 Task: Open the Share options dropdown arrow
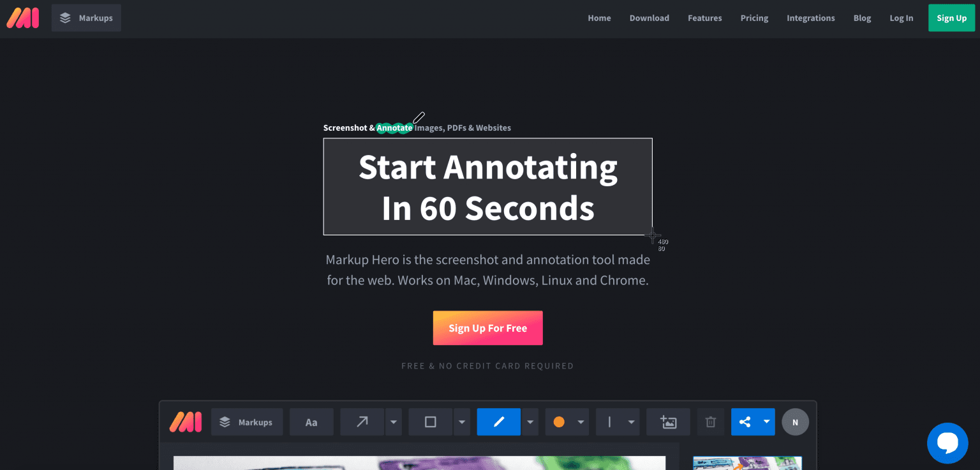tap(766, 422)
